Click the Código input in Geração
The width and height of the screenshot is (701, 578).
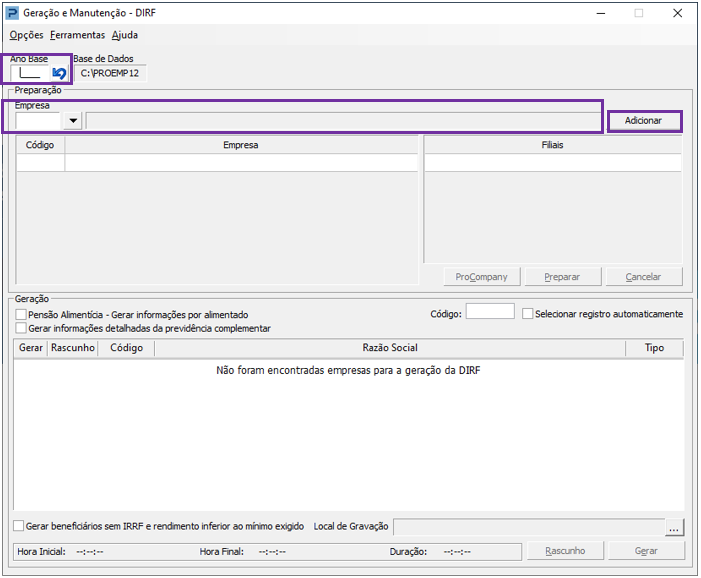pyautogui.click(x=490, y=311)
